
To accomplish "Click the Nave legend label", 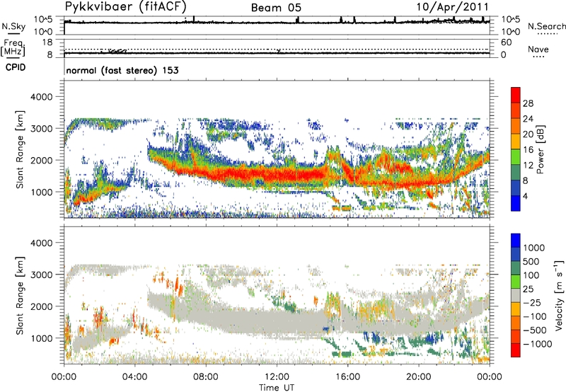I will (x=538, y=50).
